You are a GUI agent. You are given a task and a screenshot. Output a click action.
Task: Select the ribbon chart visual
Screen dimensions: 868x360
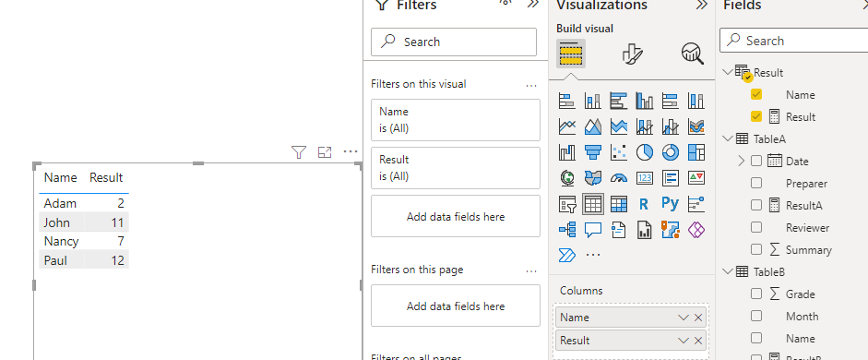tap(696, 126)
